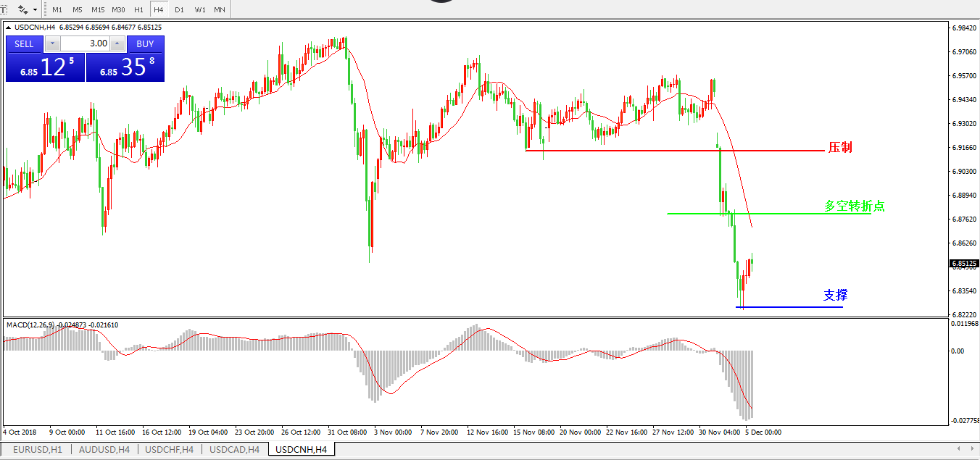Switch chart to M15 timeframe
Screen dimensions: 980x460
98,9
